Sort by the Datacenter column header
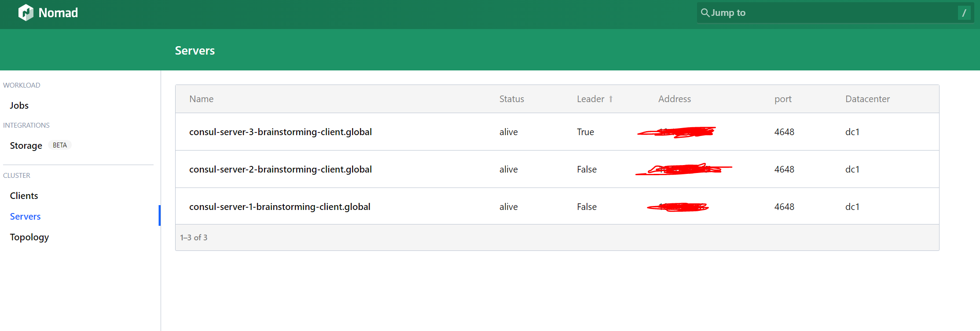Image resolution: width=980 pixels, height=331 pixels. click(867, 99)
